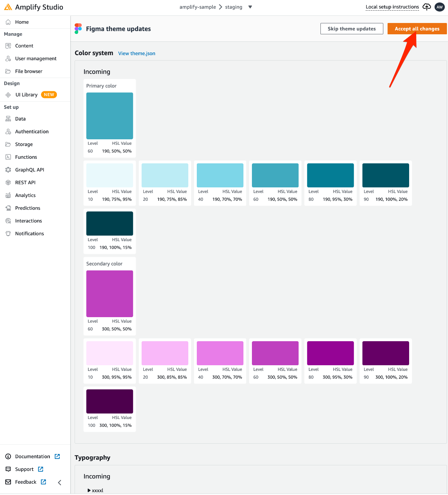Screen dimensions: 448x495
Task: Open Support link
Action: (x=24, y=469)
